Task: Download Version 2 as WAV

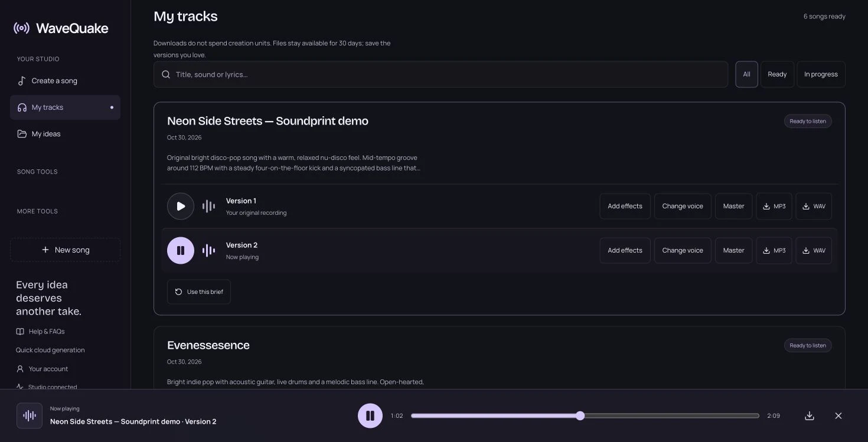Action: [x=814, y=250]
